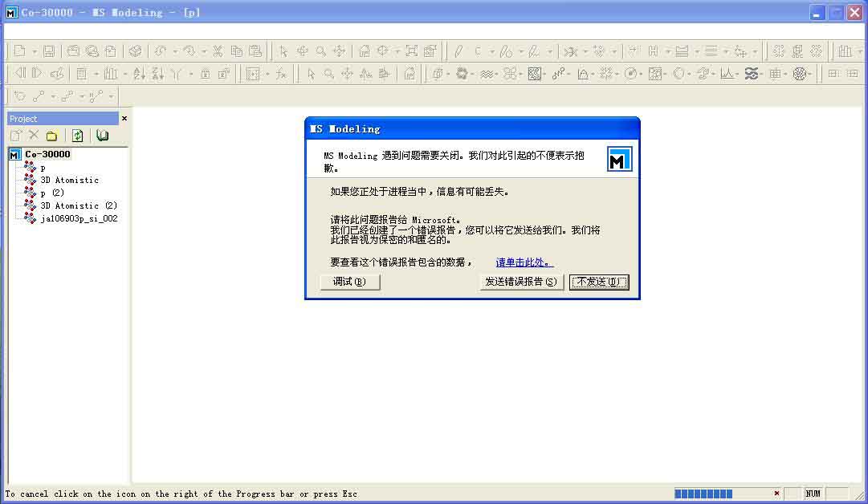Click the MS Modeling logo in the dialog
This screenshot has width=868, height=504.
619,160
